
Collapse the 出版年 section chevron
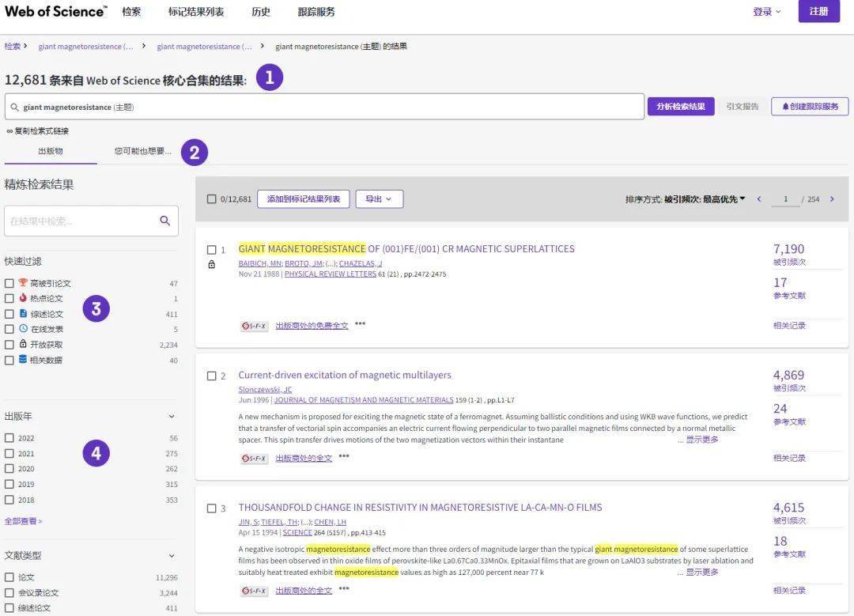(172, 415)
